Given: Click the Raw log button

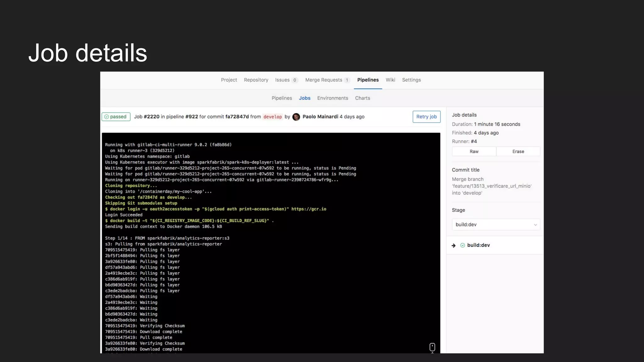Looking at the screenshot, I should point(474,151).
